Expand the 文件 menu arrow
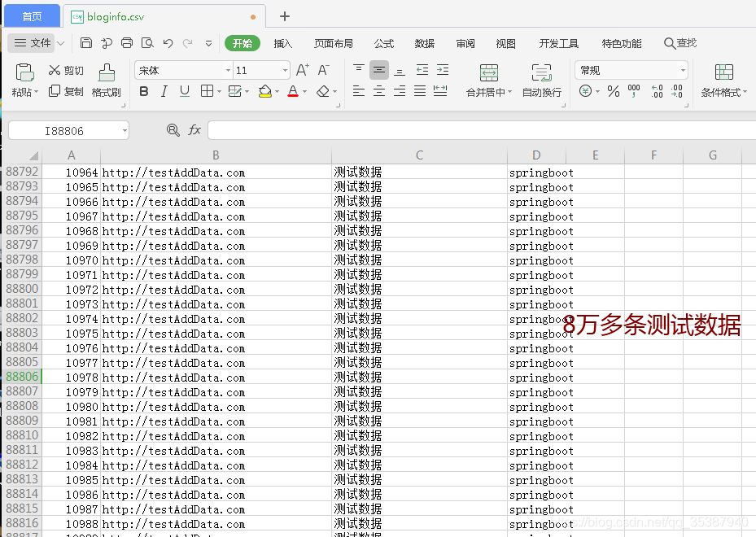 (61, 43)
